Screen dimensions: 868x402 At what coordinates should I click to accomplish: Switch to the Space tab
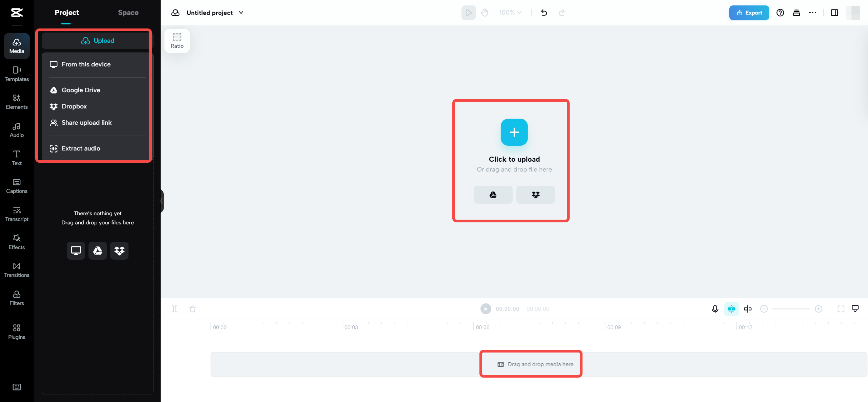click(x=128, y=13)
